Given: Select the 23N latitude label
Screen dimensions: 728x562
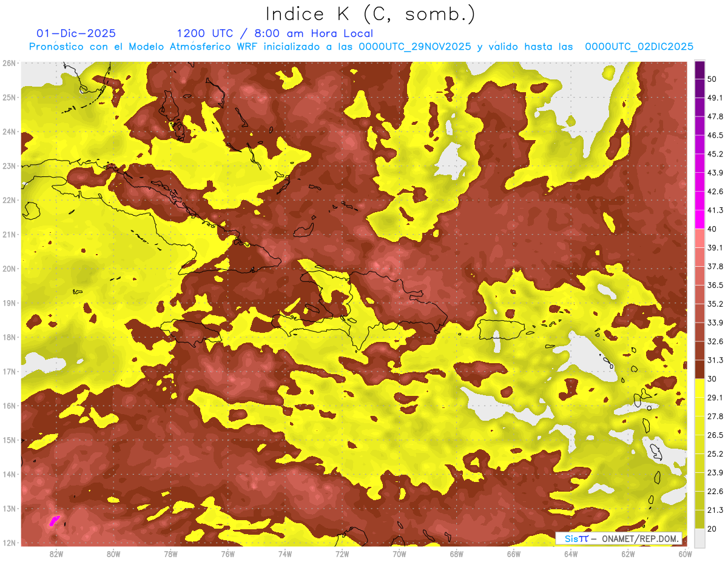Looking at the screenshot, I should point(9,166).
